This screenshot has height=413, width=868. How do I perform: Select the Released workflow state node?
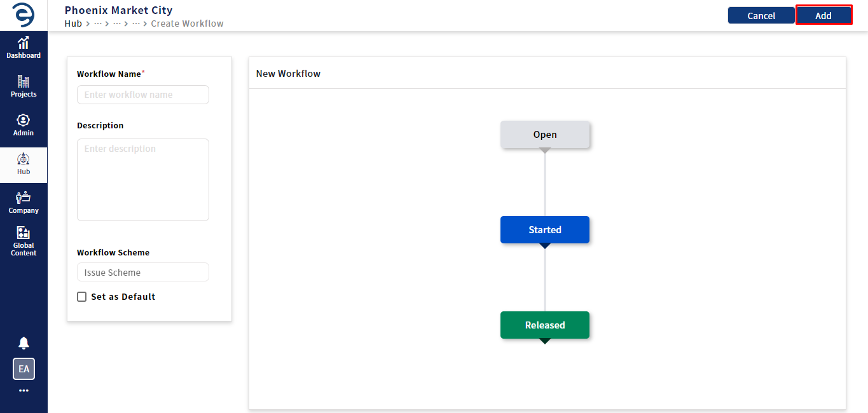545,325
